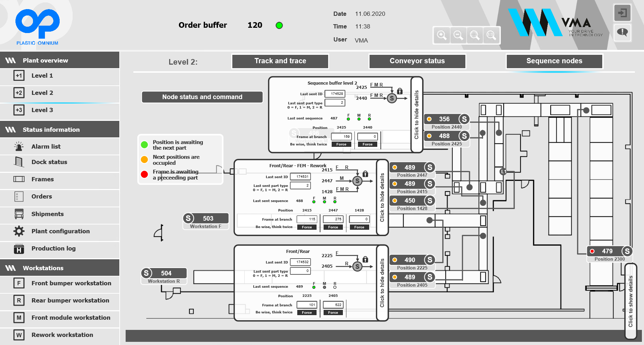Click the zoom in magnifier icon
Viewport: 644px width, 345px height.
click(x=441, y=35)
